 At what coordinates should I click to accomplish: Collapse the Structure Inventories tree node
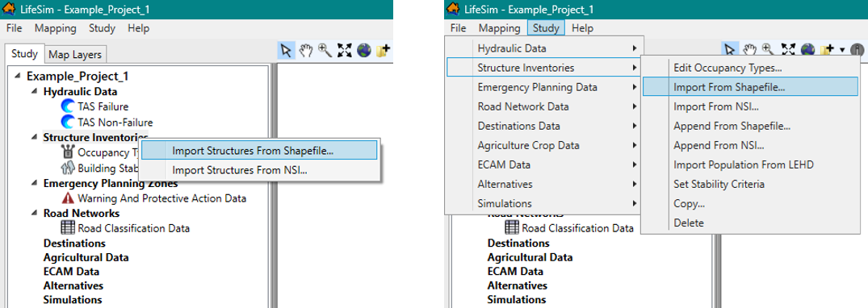tap(35, 137)
